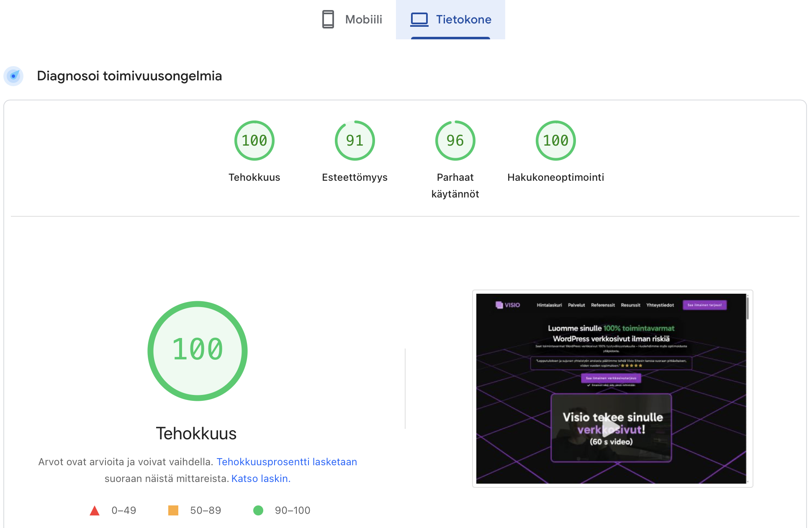This screenshot has width=812, height=528.
Task: Click the Hakukoneoptimointi label
Action: pos(555,177)
